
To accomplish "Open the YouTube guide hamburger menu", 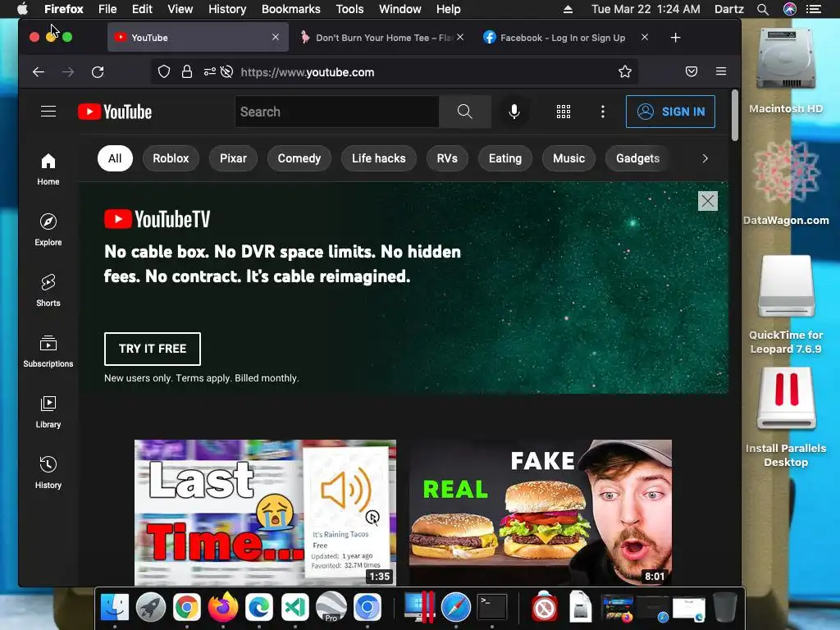I will coord(48,112).
